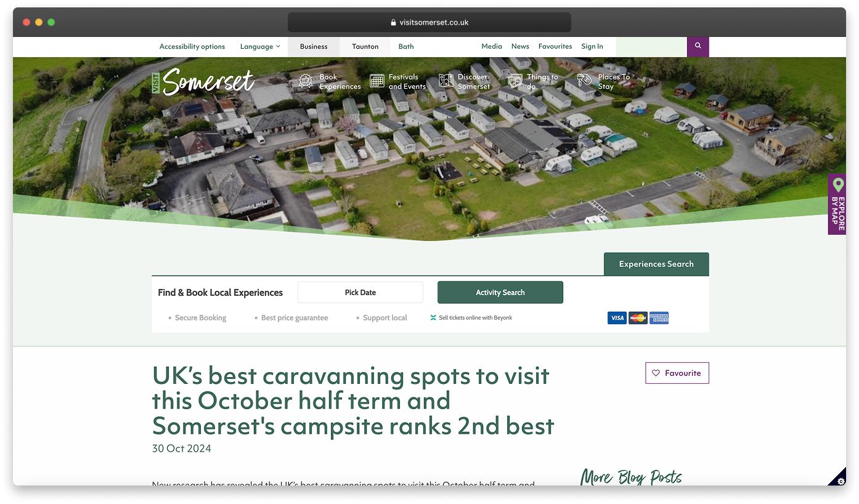Switch to the Business tab

coord(314,47)
